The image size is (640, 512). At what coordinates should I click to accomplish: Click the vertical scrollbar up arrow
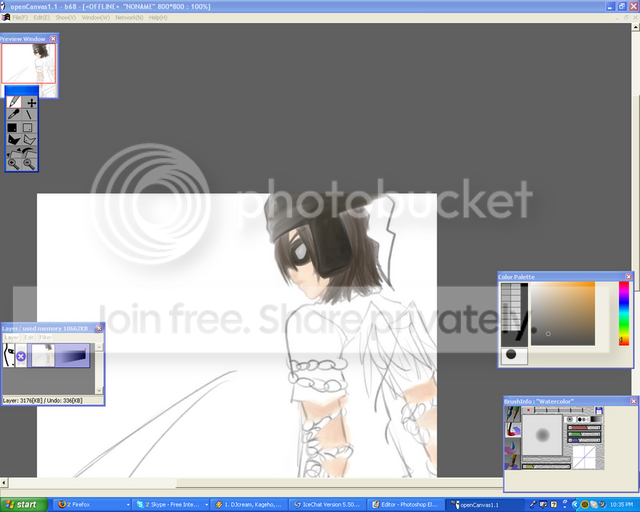coord(636,27)
